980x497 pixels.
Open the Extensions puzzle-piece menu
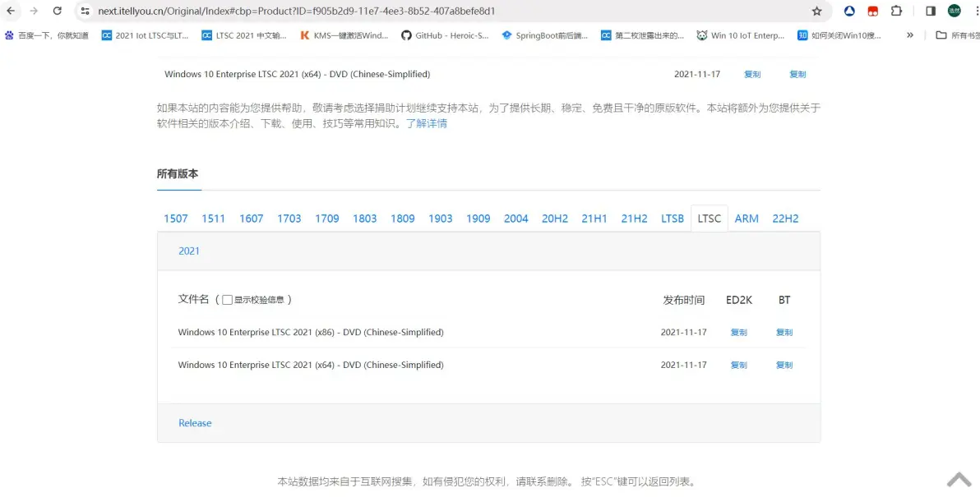896,11
